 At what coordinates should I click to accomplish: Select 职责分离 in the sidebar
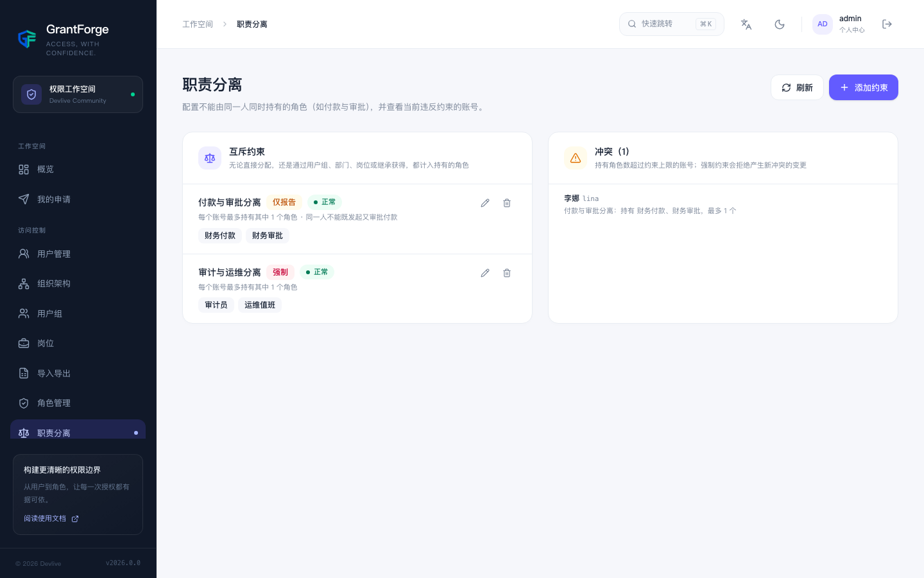click(x=78, y=430)
